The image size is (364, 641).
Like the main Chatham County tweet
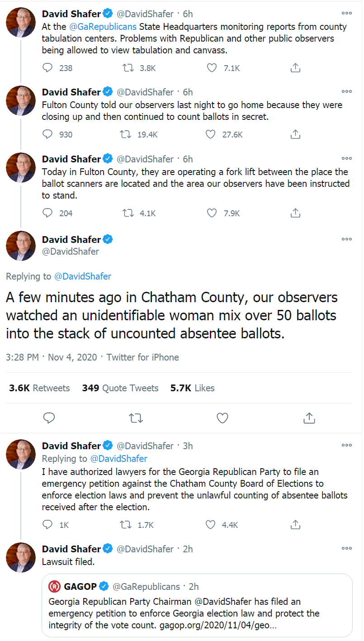click(222, 418)
